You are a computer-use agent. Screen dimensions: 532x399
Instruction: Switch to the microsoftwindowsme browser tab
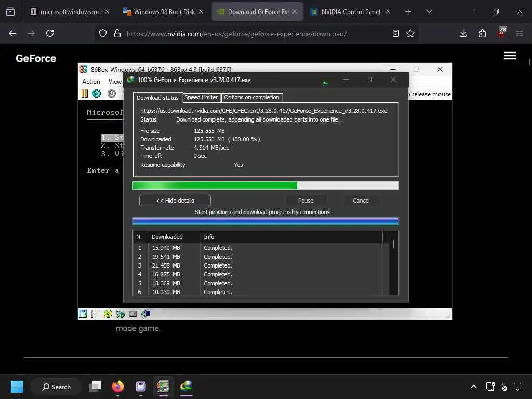point(71,12)
